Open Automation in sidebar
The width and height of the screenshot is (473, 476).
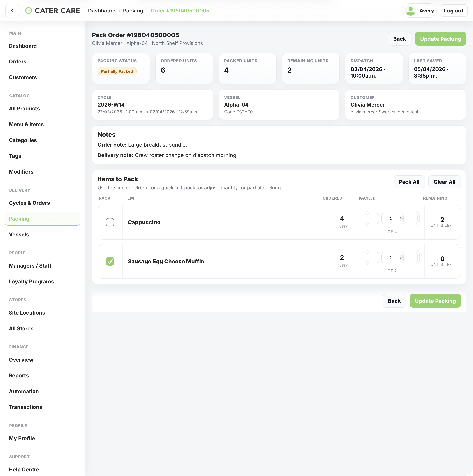point(24,392)
